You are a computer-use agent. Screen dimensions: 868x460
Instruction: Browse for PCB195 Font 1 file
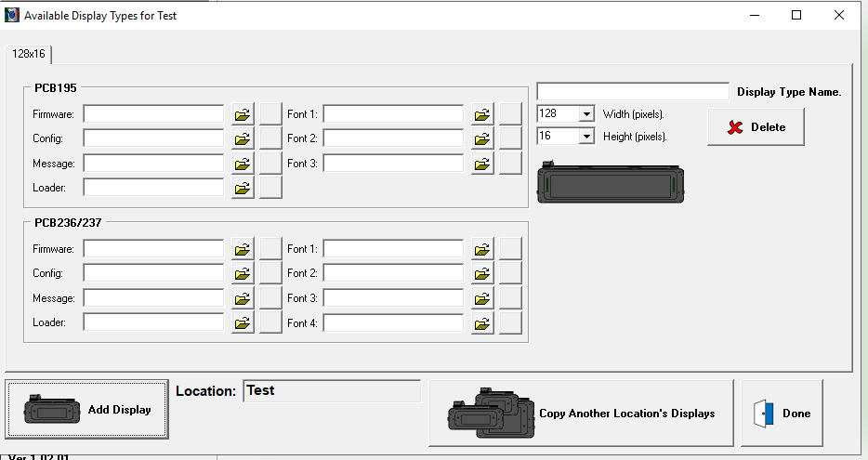482,114
